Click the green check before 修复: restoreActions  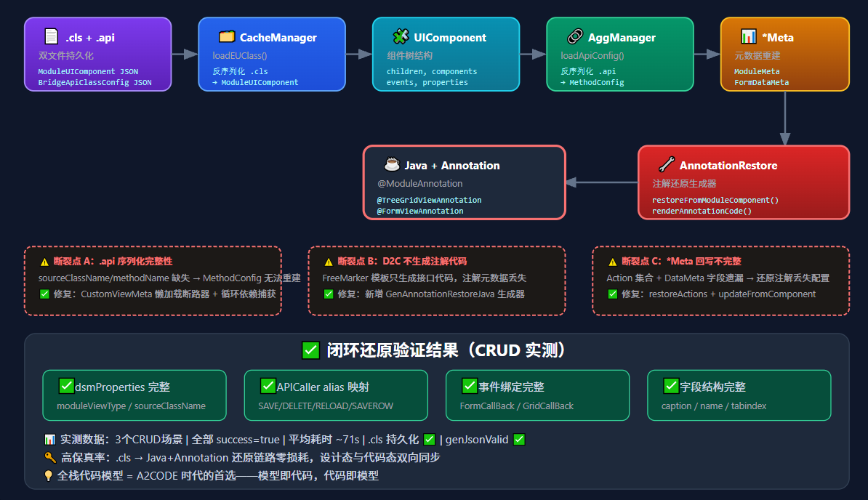612,294
